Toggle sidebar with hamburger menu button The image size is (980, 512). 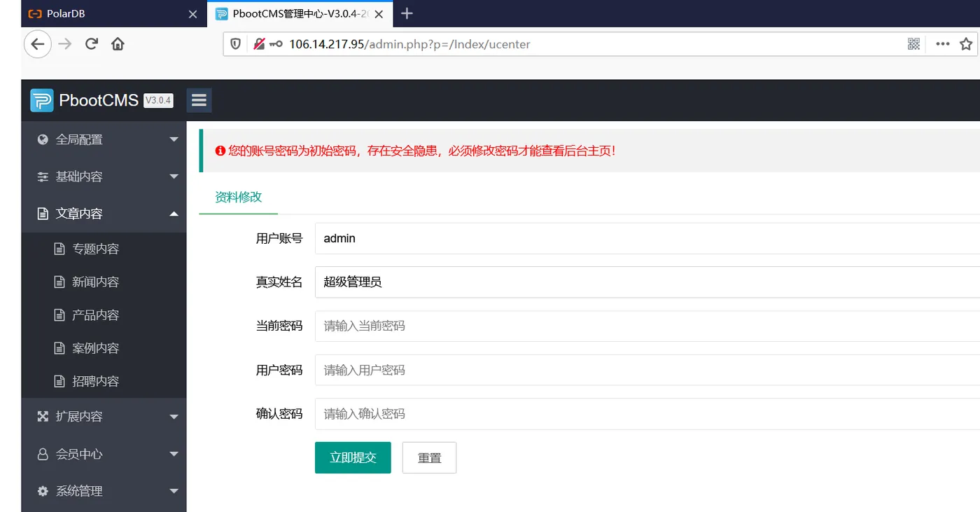(x=199, y=100)
